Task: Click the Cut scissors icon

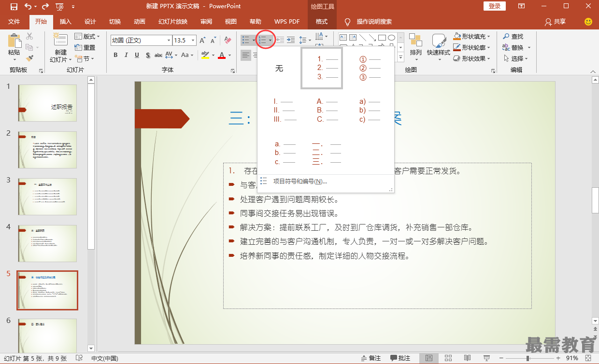Action: point(29,36)
